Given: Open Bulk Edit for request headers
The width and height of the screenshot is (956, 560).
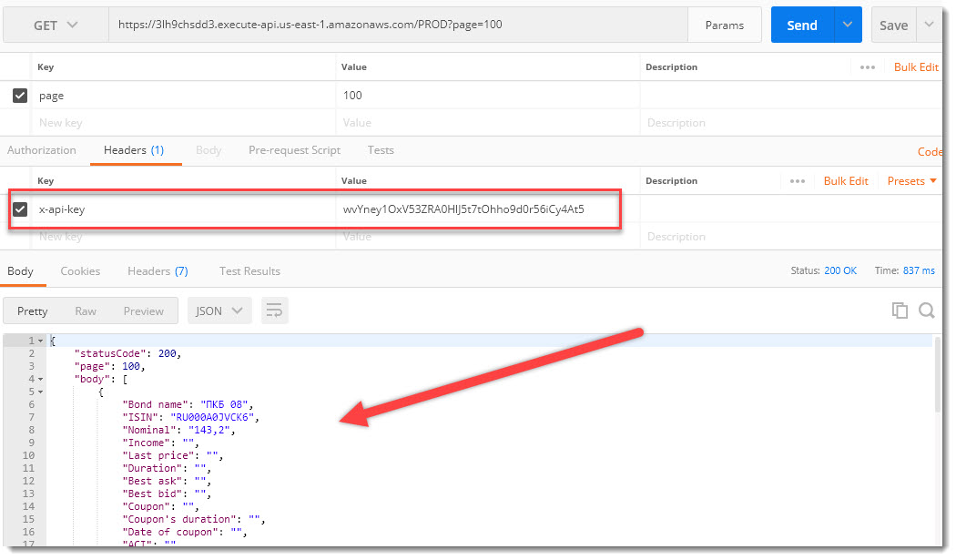Looking at the screenshot, I should point(846,180).
